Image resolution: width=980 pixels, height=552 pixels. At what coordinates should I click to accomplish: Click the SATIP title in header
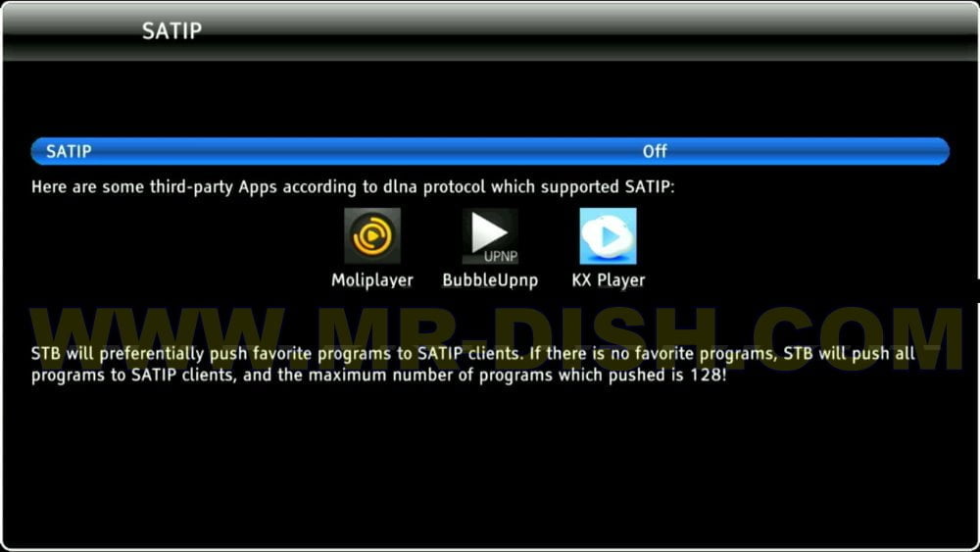coord(171,30)
